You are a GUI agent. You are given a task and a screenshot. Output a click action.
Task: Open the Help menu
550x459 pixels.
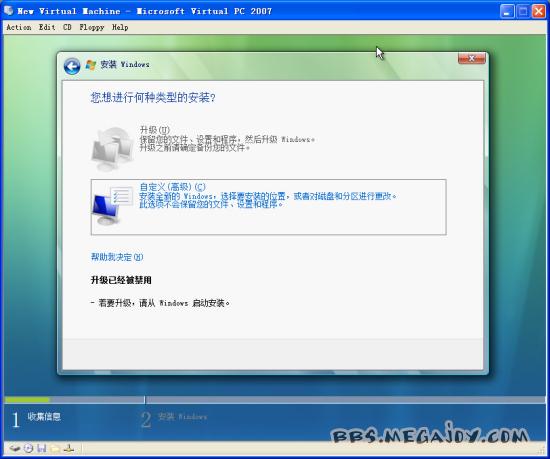120,27
